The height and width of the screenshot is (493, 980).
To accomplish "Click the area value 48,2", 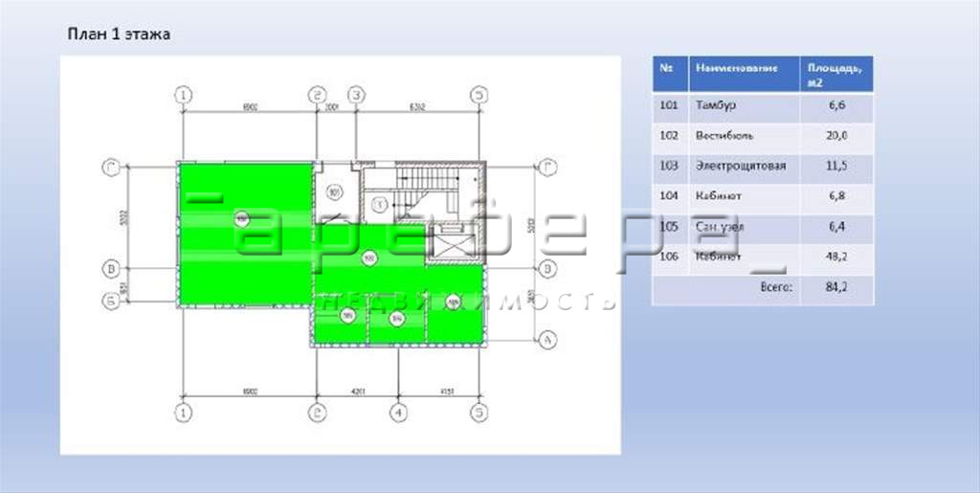I will tap(836, 257).
